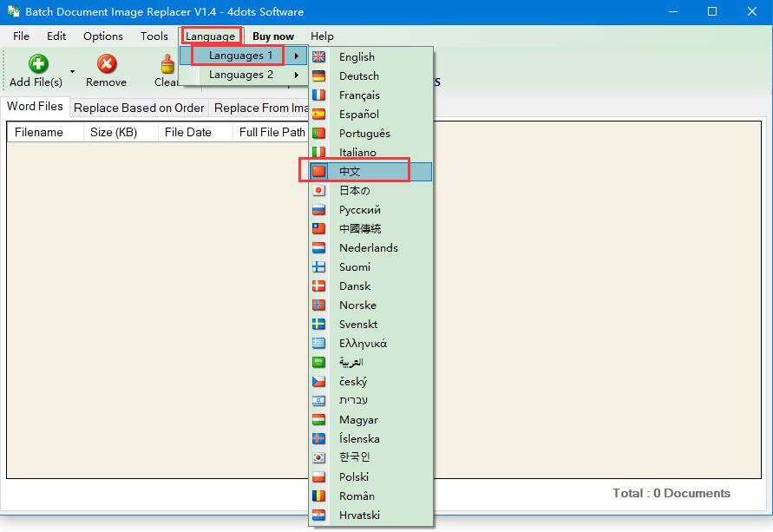Click the green Add File(s) icon

pyautogui.click(x=38, y=63)
